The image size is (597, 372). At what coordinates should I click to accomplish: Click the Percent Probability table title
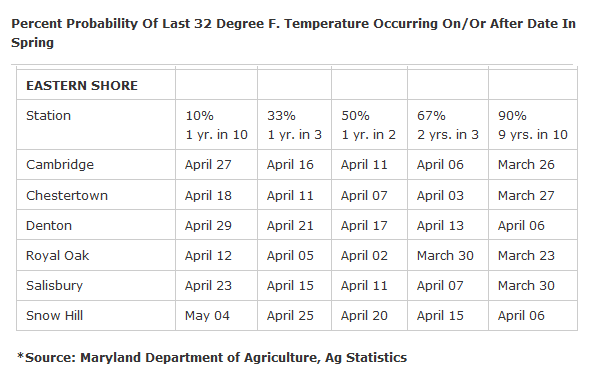tap(293, 33)
